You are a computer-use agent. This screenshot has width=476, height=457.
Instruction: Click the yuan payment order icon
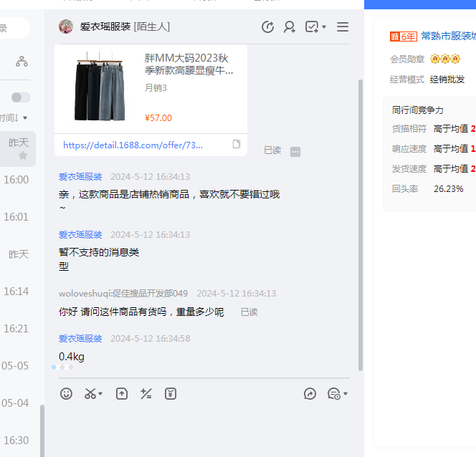coord(171,393)
